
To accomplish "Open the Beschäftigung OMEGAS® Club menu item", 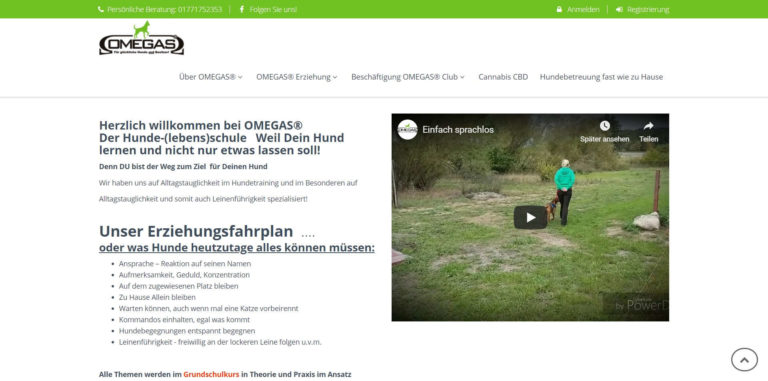I will click(x=405, y=77).
